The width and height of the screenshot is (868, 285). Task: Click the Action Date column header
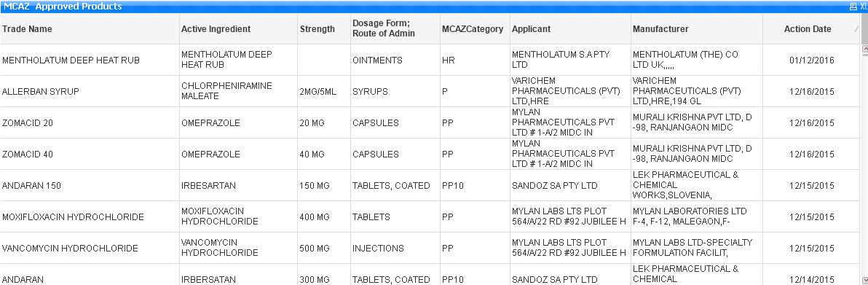tap(807, 29)
